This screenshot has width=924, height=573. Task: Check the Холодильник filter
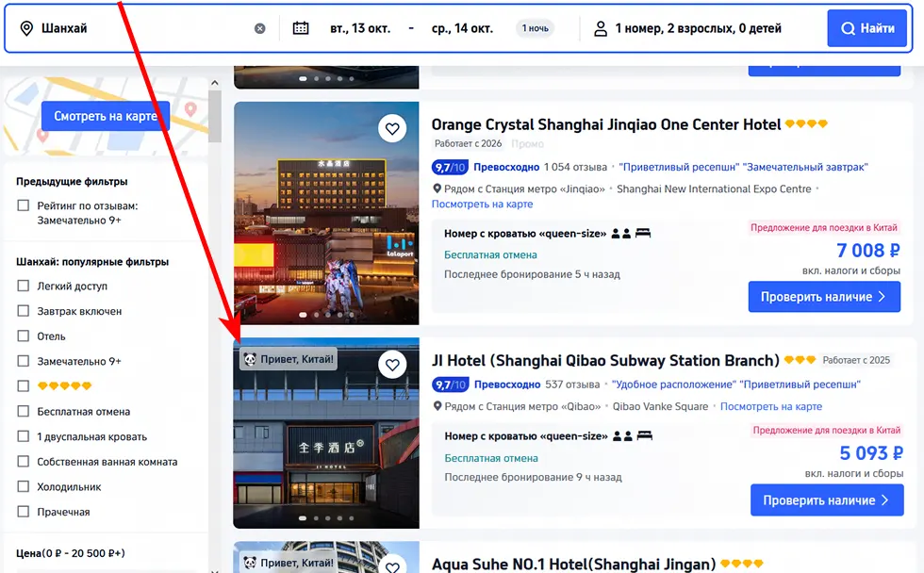coord(23,486)
